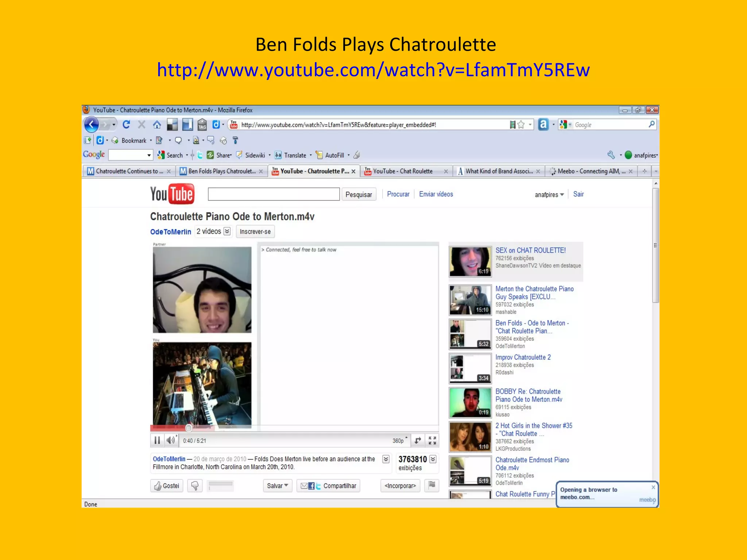Screen dimensions: 747x560
Task: Close the YouTube - Chat Roulette tab
Action: pyautogui.click(x=446, y=171)
